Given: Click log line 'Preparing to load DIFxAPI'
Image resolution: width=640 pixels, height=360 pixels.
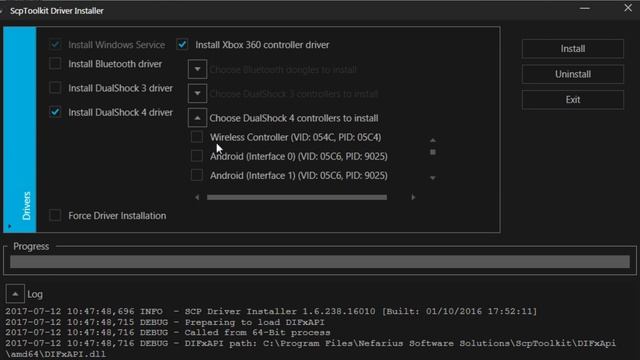Looking at the screenshot, I should [x=254, y=322].
